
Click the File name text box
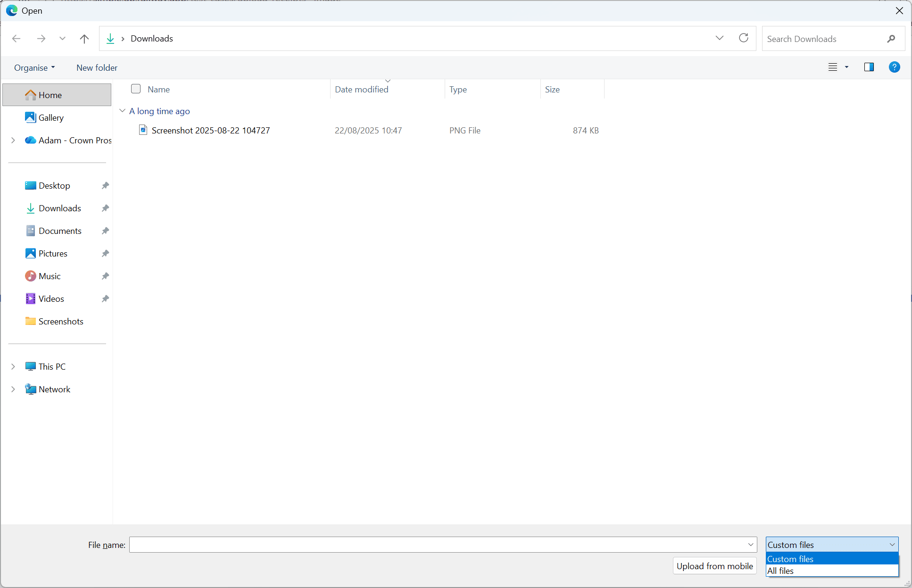coord(437,545)
